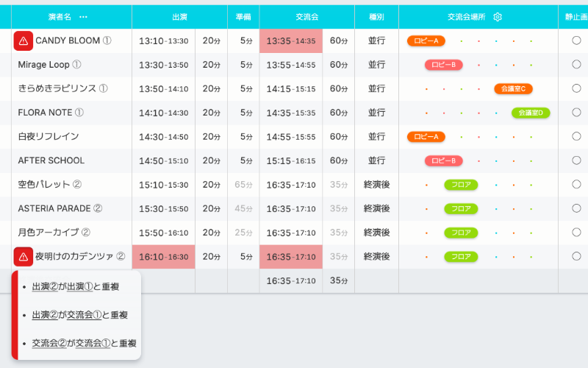Image resolution: width=588 pixels, height=368 pixels.
Task: Select the ロビーA tag in CANDY BLOOM row
Action: (426, 40)
